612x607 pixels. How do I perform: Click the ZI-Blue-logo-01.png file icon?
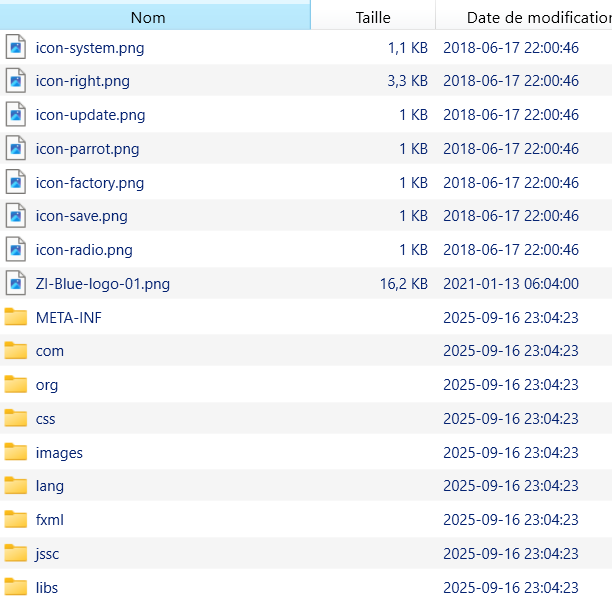[15, 284]
